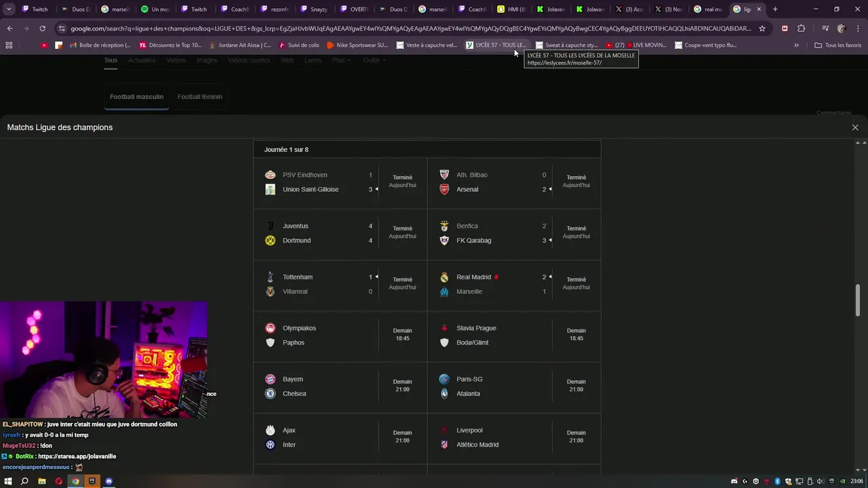Screen dimensions: 868x488
Task: Open the Tous les favoris folder
Action: pyautogui.click(x=838, y=45)
